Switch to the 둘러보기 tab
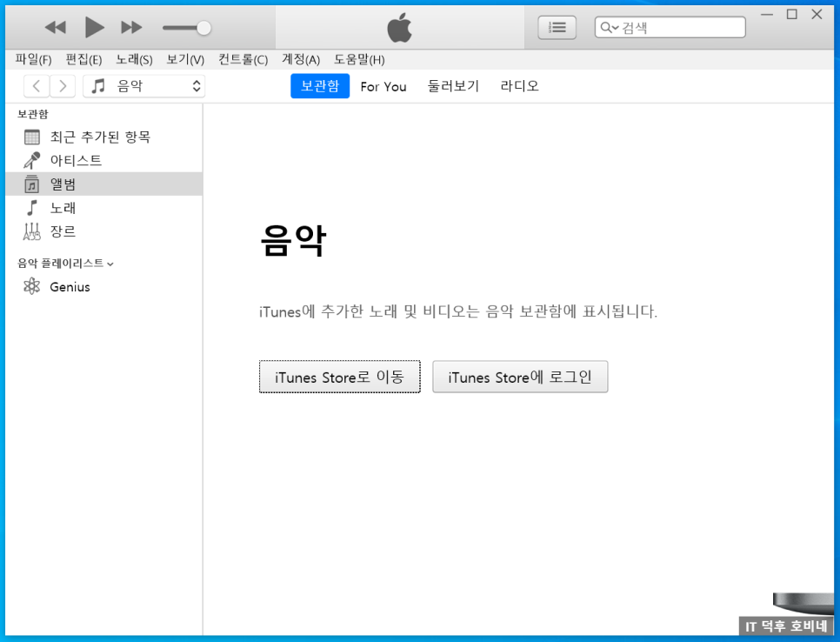This screenshot has width=840, height=642. 453,86
